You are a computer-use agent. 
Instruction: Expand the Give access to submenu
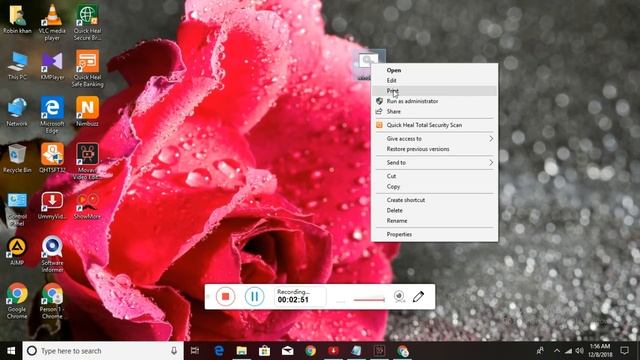[434, 139]
